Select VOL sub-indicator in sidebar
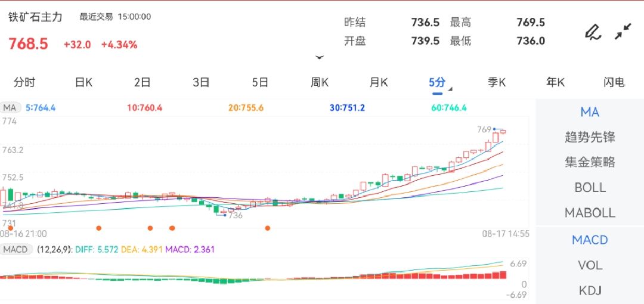Image resolution: width=644 pixels, height=304 pixels. click(x=590, y=265)
